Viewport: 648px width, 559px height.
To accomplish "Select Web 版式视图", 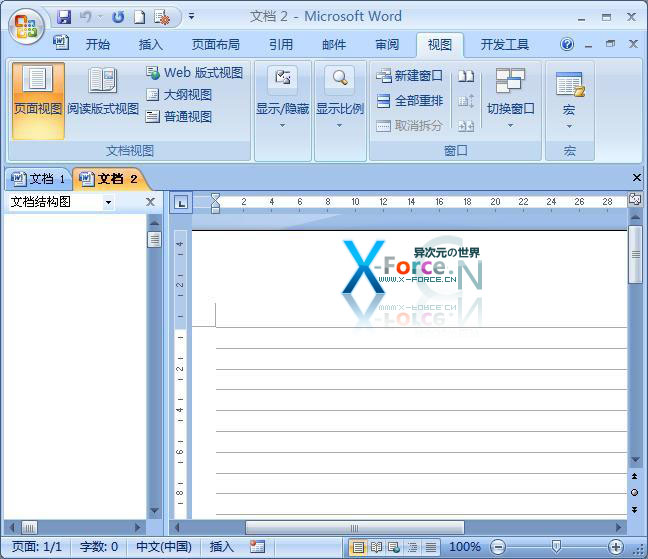I will [x=194, y=73].
